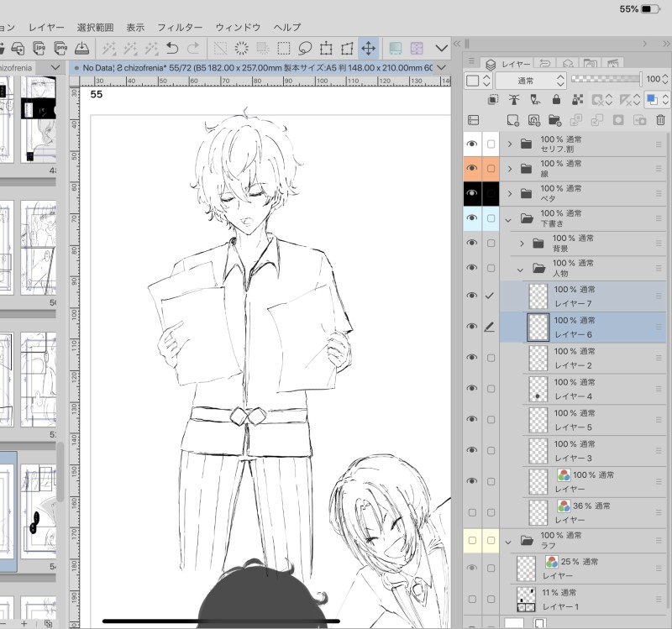Create a New Layer Folder
This screenshot has width=672, height=629.
pos(554,120)
